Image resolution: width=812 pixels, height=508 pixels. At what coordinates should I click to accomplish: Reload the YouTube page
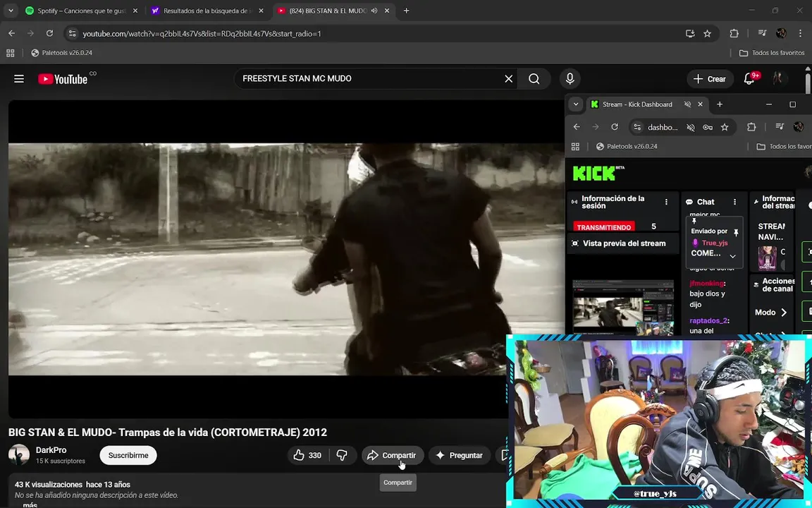point(50,33)
